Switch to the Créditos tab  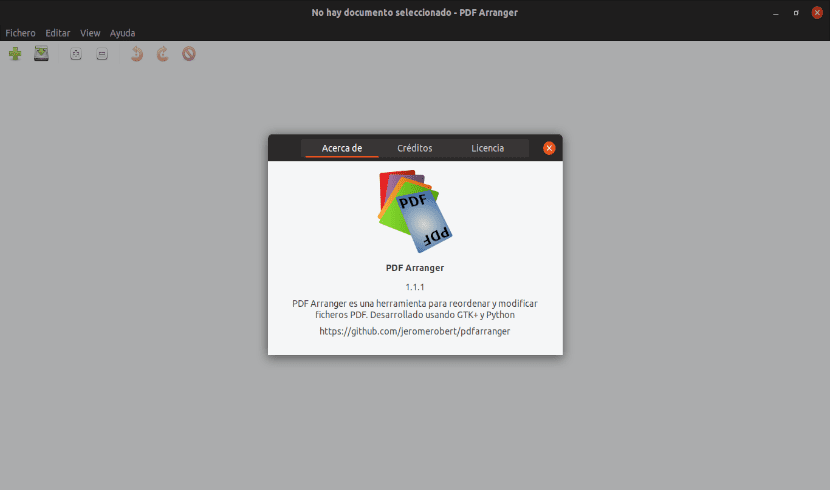point(415,148)
